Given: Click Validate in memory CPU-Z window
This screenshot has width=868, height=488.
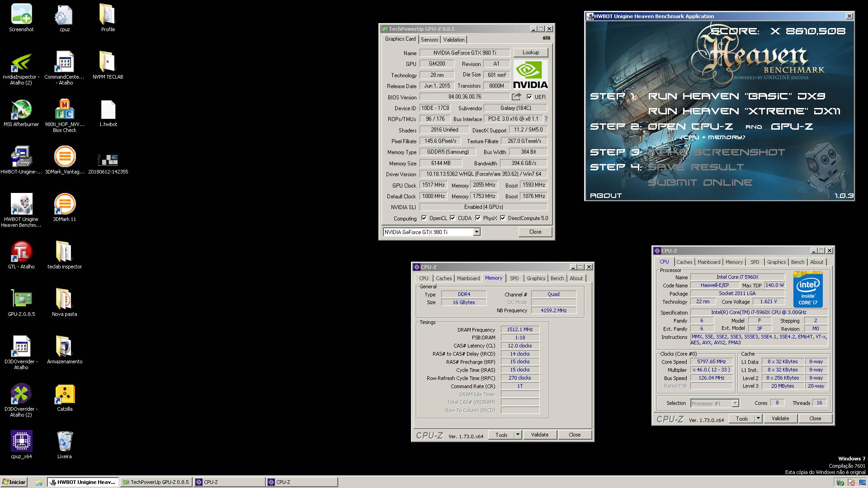Looking at the screenshot, I should (540, 435).
